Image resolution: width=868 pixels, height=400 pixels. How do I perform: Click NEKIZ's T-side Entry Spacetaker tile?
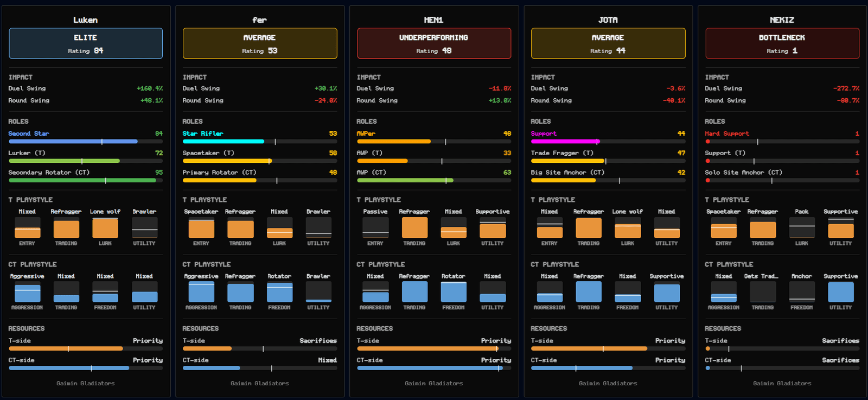pos(724,228)
